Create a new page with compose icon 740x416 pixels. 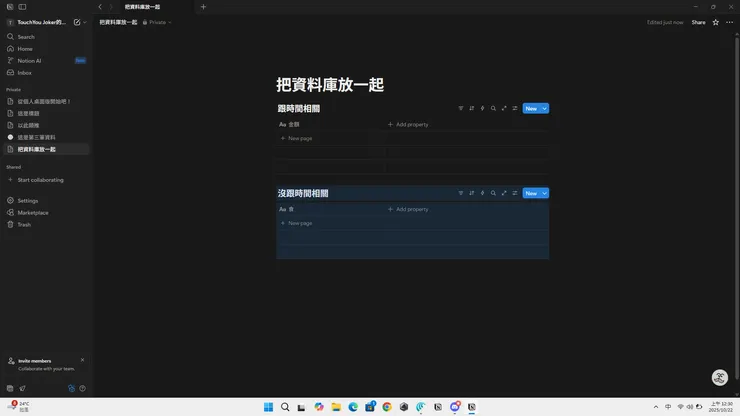(x=77, y=22)
